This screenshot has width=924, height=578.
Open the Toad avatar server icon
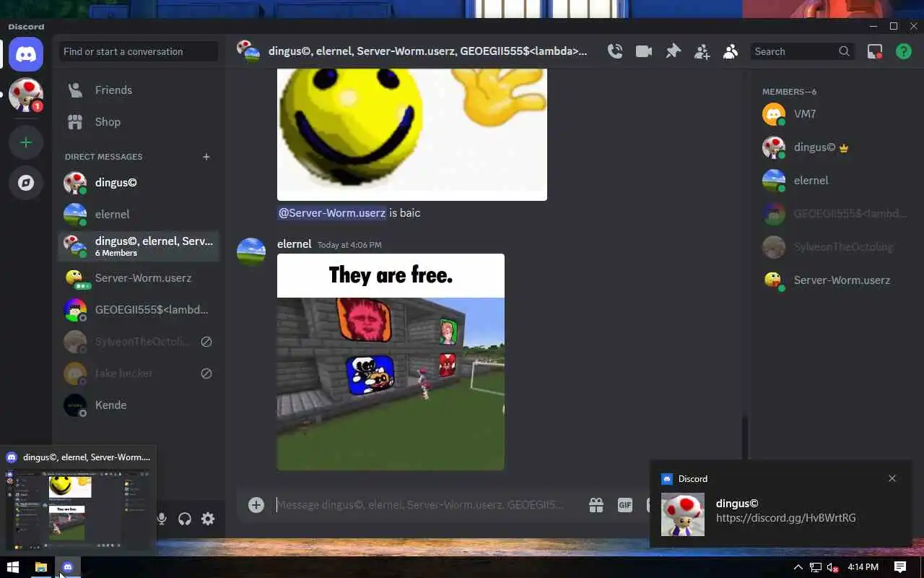click(x=26, y=95)
